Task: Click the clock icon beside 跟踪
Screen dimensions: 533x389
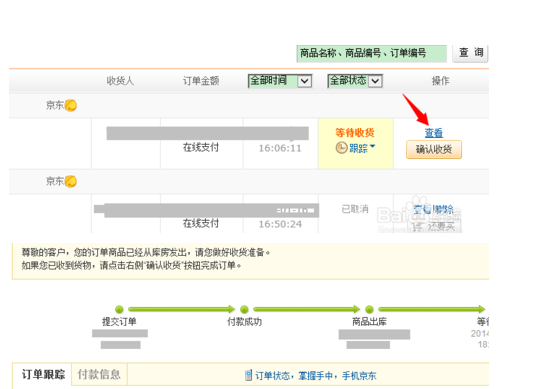Action: (x=341, y=148)
